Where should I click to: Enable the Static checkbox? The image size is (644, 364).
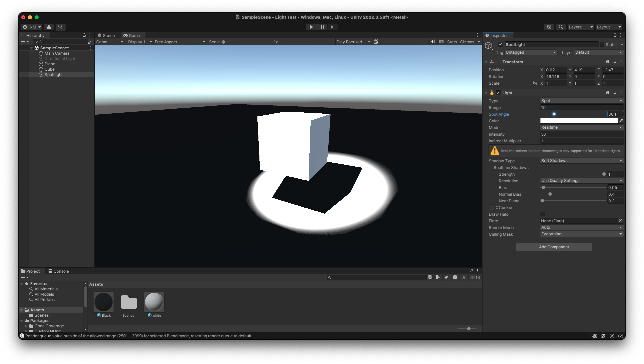[x=602, y=44]
